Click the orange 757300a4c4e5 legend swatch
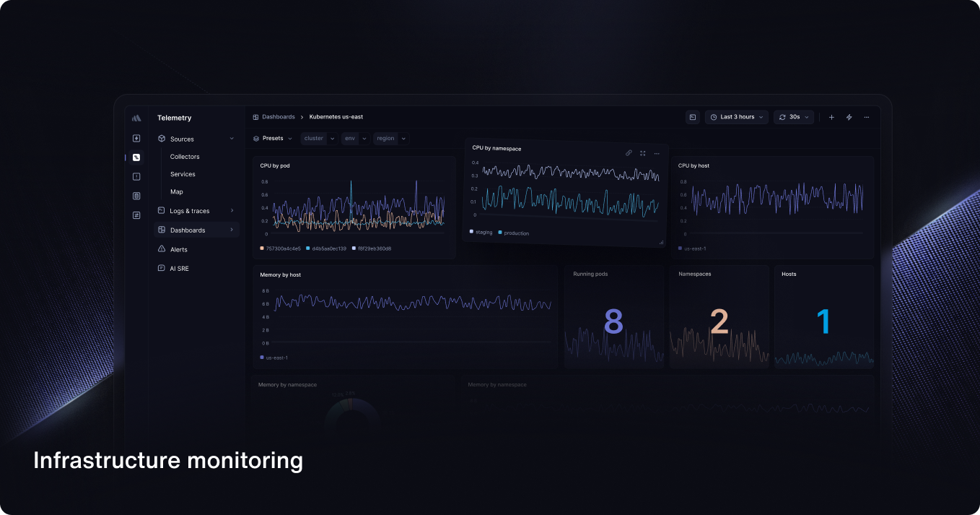The image size is (980, 515). [x=261, y=248]
